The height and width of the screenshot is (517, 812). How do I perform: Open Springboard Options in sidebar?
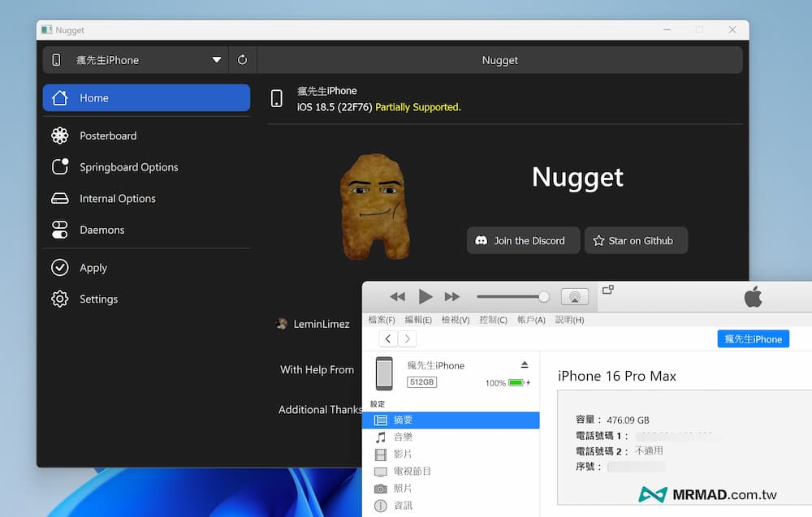point(127,167)
